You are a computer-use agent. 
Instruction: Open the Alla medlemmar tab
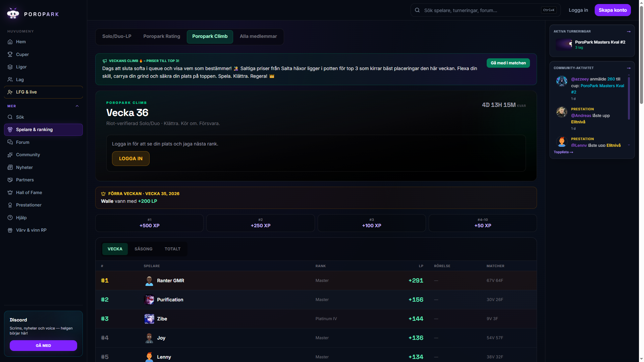(x=258, y=37)
